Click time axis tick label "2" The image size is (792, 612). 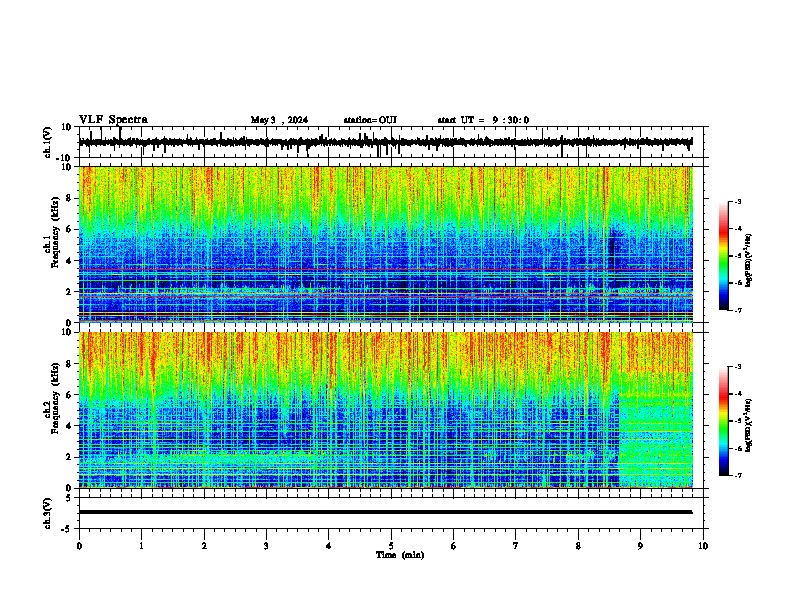(x=204, y=546)
